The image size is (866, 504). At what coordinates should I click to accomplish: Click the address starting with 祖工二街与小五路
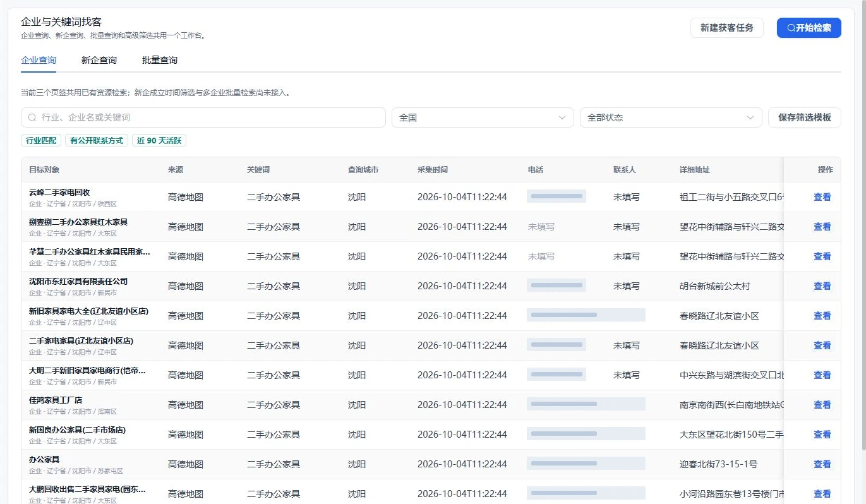click(731, 197)
